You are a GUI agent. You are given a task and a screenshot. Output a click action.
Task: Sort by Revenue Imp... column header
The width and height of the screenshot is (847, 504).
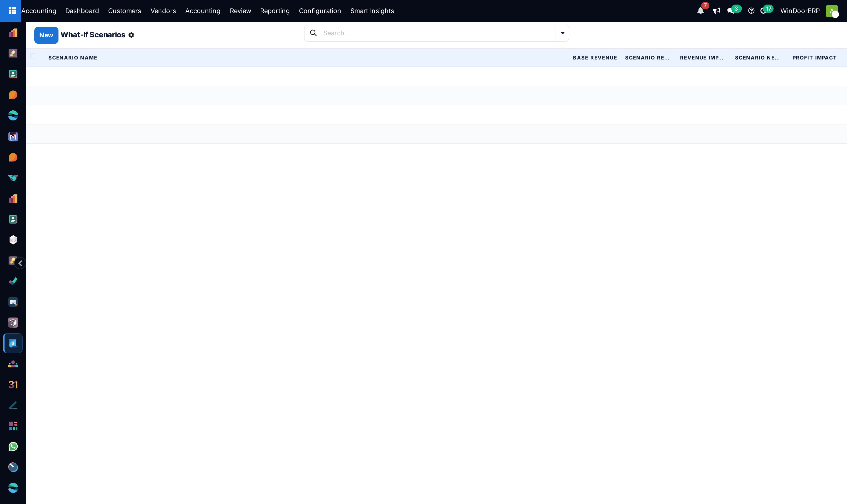701,58
